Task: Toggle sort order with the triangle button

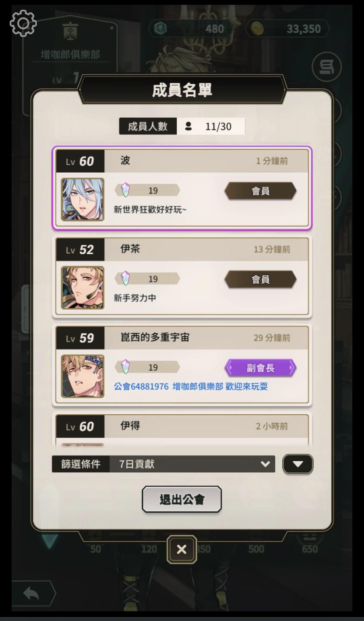Action: coord(298,464)
